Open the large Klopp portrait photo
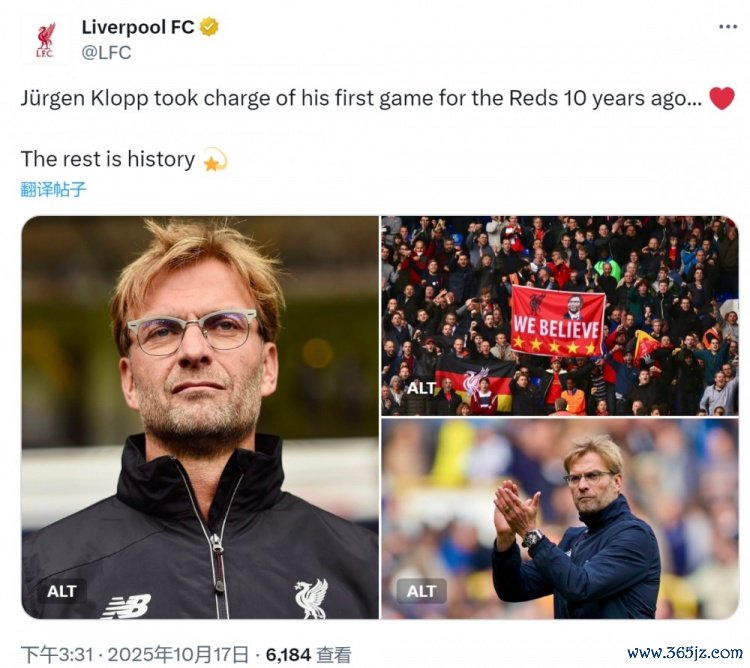750x668 pixels. (x=200, y=417)
